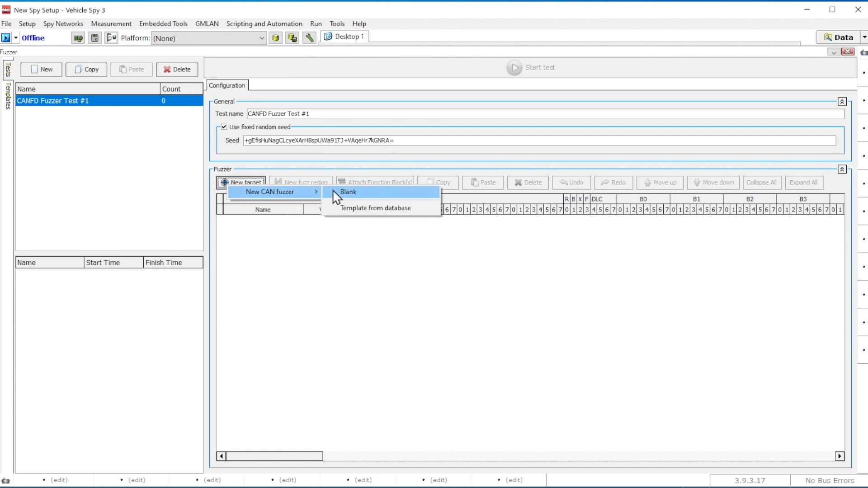The width and height of the screenshot is (868, 488).
Task: Click into the Seed input field
Action: [x=539, y=141]
